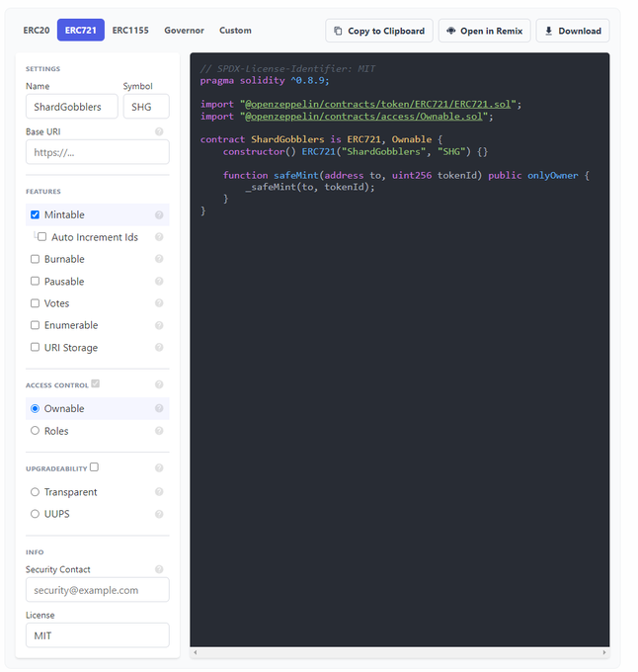638x672 pixels.
Task: Open help icon for Burnable
Action: point(159,259)
